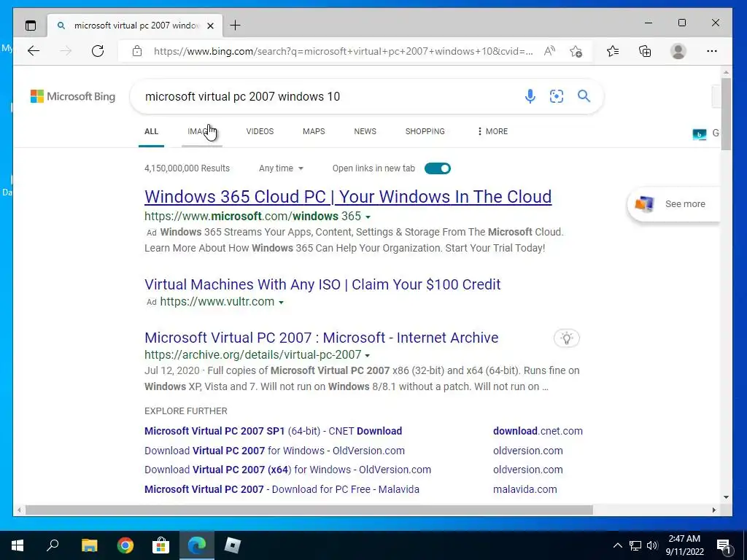Open the Roblox icon in taskbar

[233, 545]
